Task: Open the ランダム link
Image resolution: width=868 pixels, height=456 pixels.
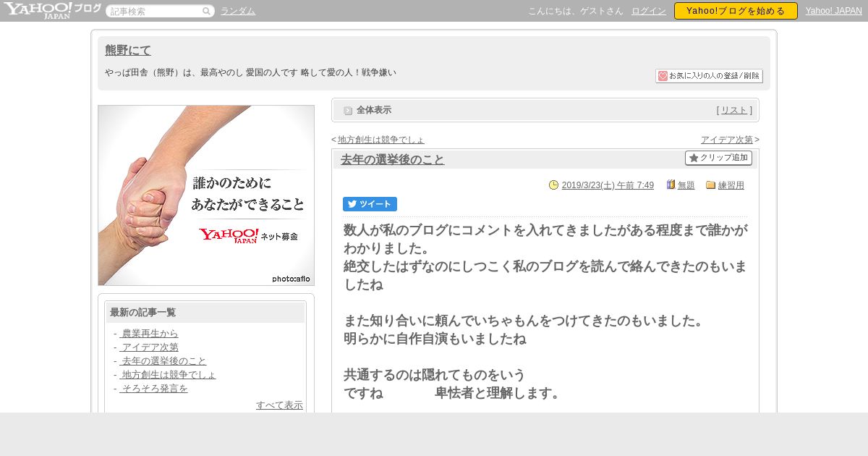Action: point(238,11)
